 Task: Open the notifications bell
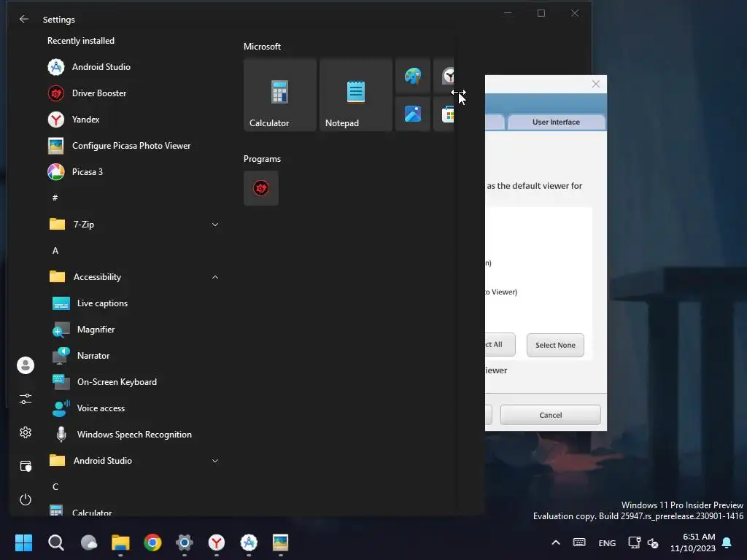727,542
